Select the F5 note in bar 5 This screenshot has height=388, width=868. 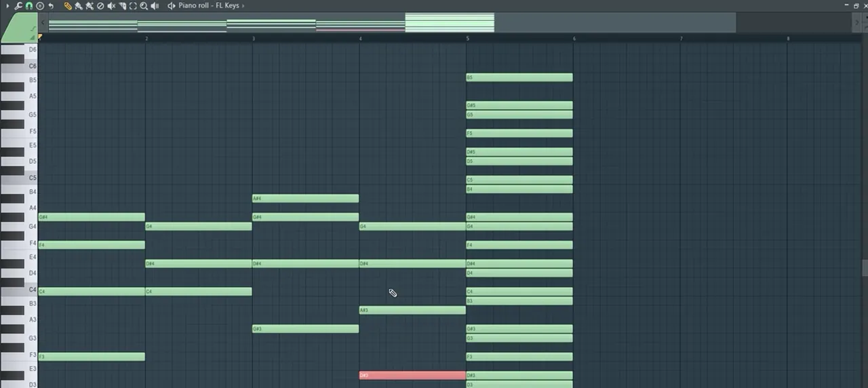(519, 134)
